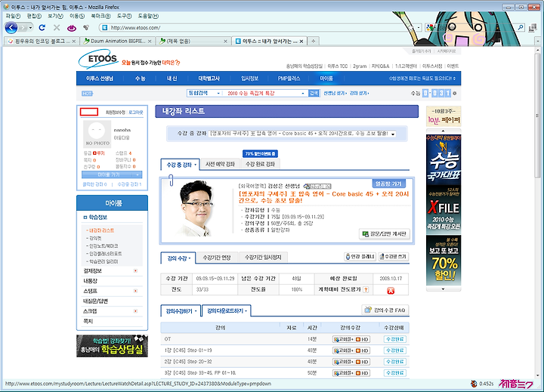
Task: Click the question mark icon beside 계획대비 진도평가
Action: (x=366, y=290)
